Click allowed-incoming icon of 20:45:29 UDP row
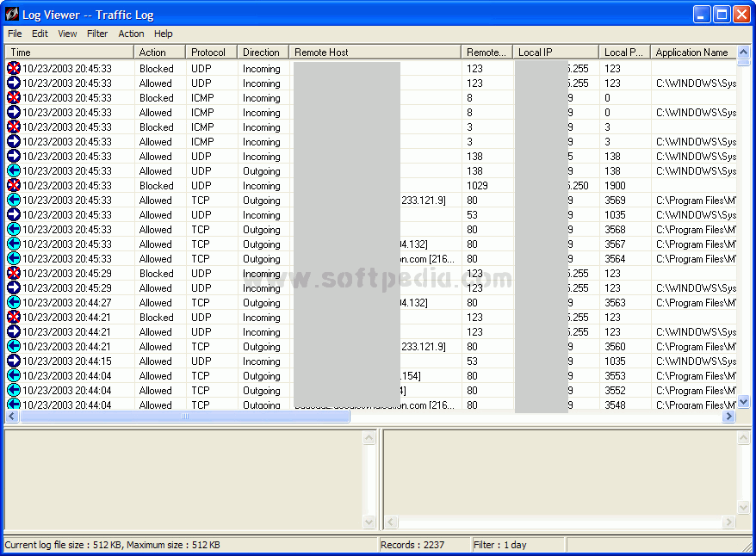The height and width of the screenshot is (556, 756). coord(14,287)
